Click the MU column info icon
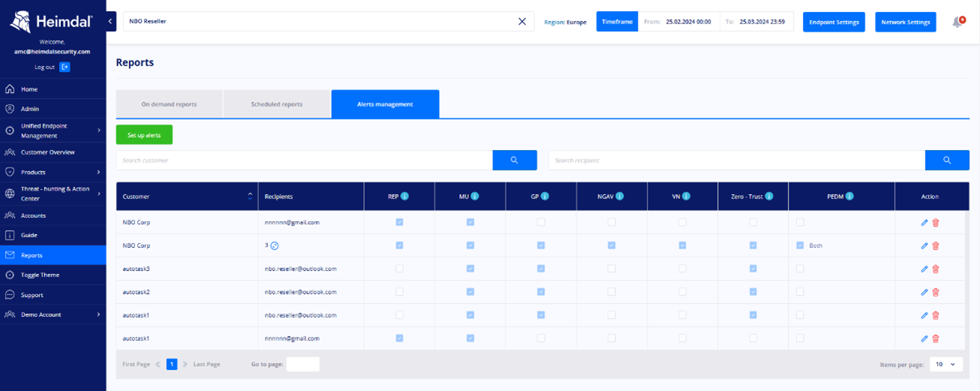 tap(475, 197)
